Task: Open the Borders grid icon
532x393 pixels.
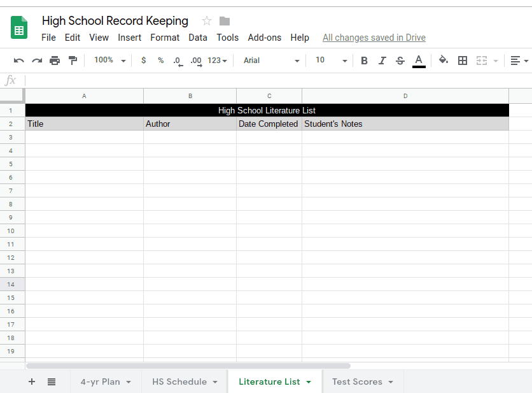Action: point(463,61)
